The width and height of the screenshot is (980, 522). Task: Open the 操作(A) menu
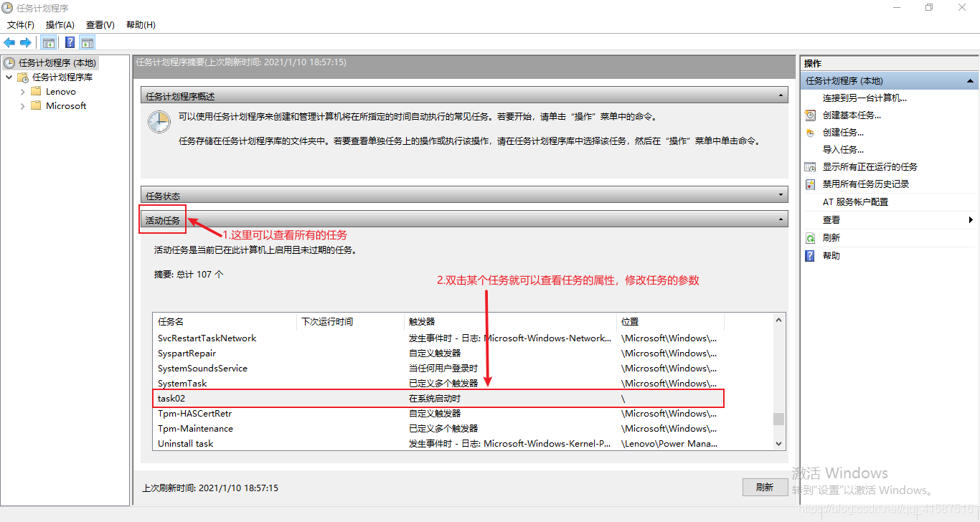(x=60, y=24)
